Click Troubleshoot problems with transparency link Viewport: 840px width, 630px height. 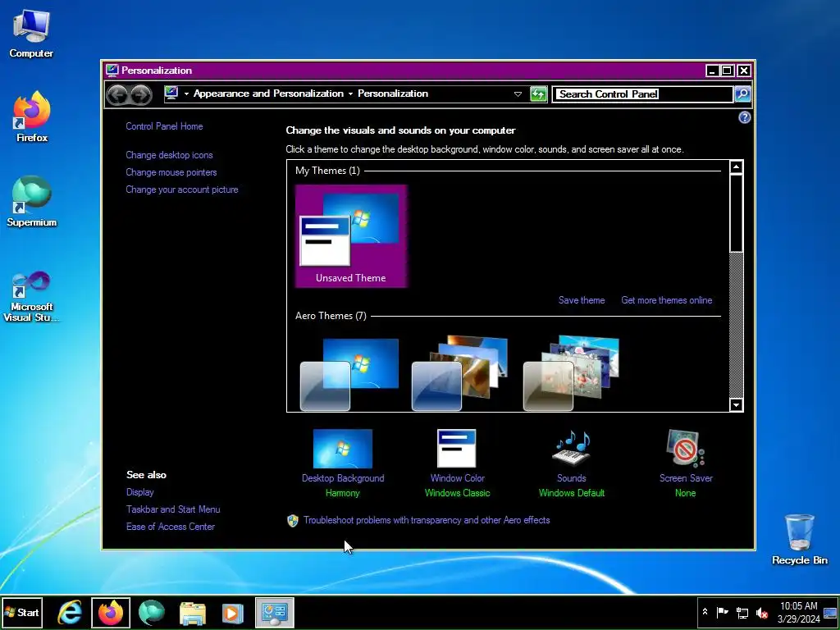[427, 520]
